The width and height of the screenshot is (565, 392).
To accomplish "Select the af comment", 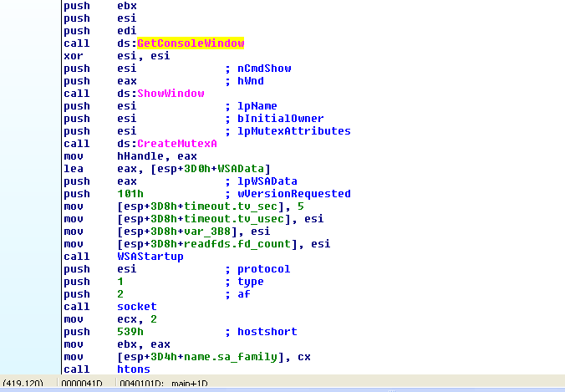I will pyautogui.click(x=243, y=294).
